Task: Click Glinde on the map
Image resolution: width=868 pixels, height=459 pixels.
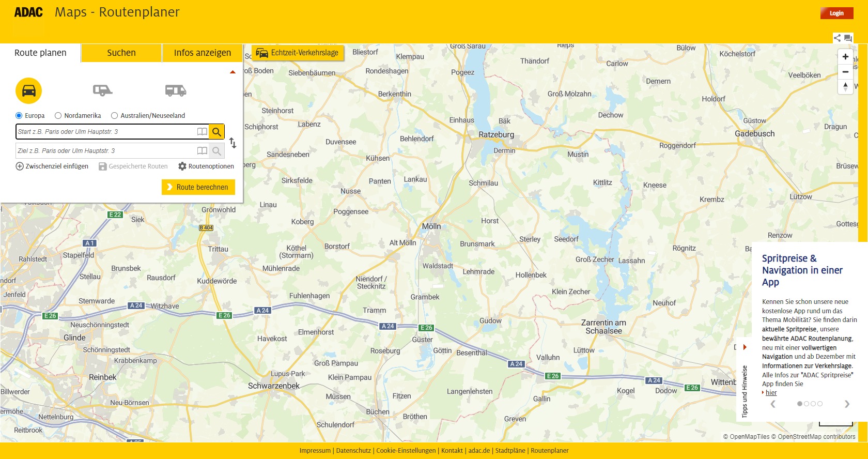Action: coord(75,338)
